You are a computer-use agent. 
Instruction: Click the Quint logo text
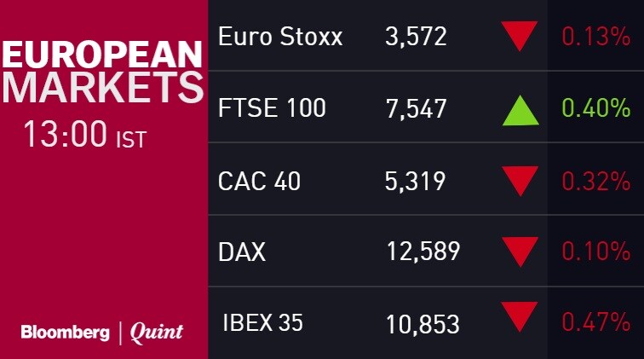[156, 333]
